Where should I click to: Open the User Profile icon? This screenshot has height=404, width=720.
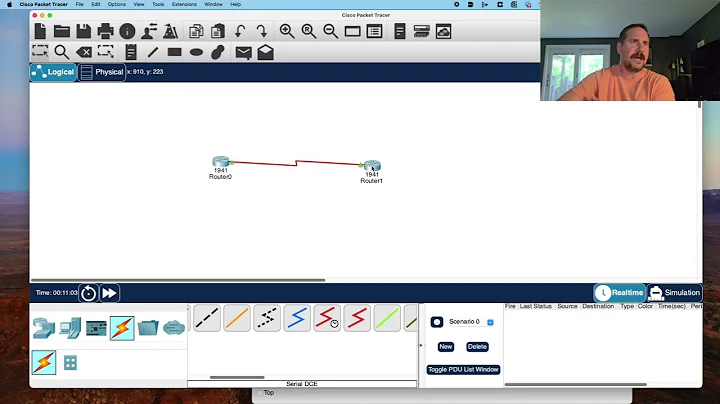click(x=149, y=31)
